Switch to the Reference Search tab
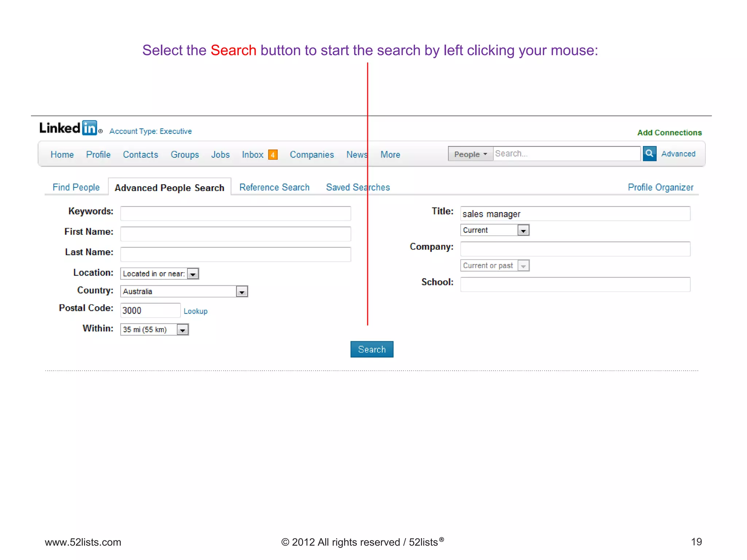747x560 pixels. tap(274, 187)
